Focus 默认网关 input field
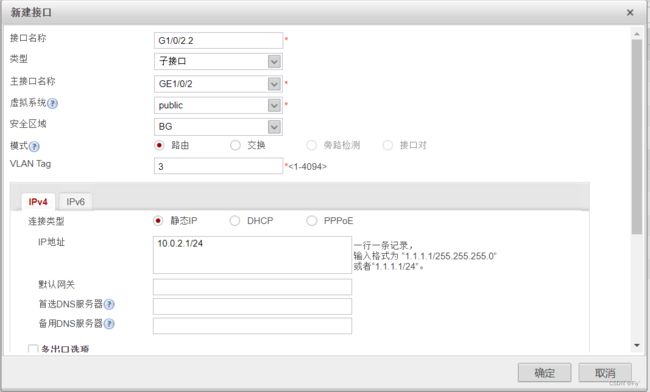 click(x=252, y=287)
